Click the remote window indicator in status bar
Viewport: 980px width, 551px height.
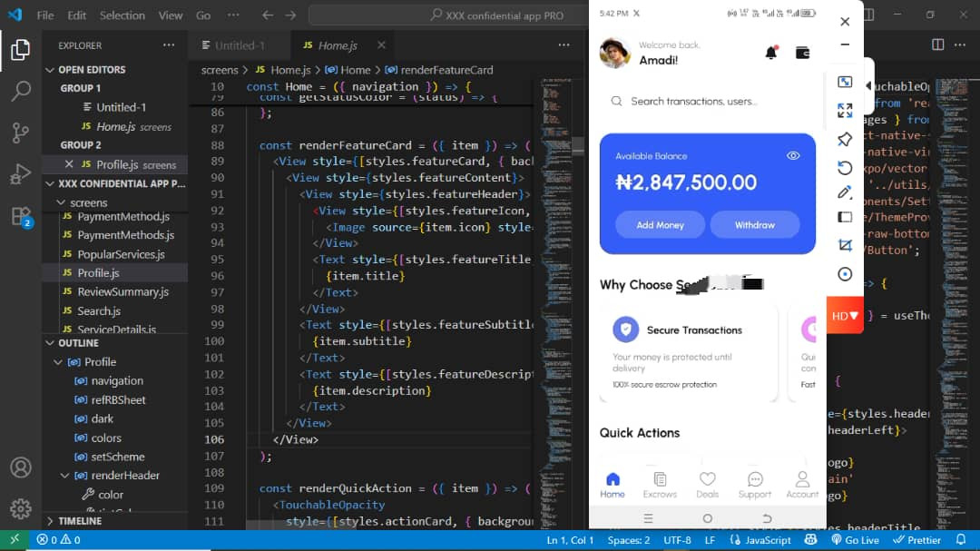(14, 540)
